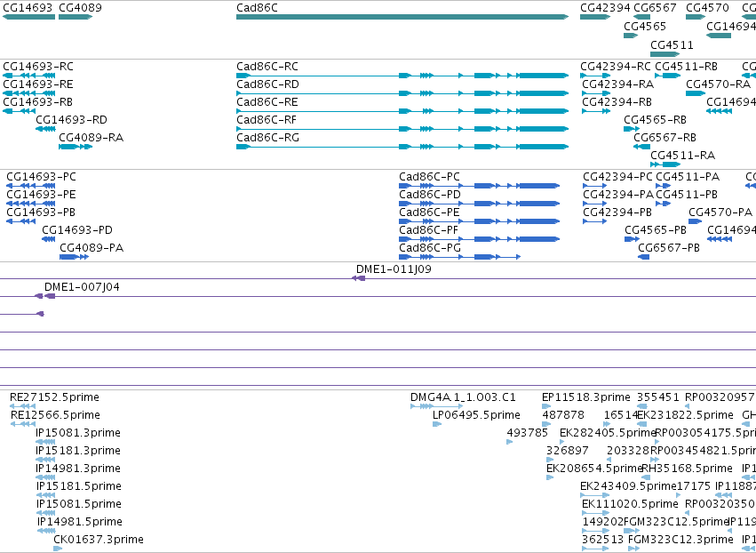
Task: Select the LP06495.5prime EST
Action: point(437,424)
